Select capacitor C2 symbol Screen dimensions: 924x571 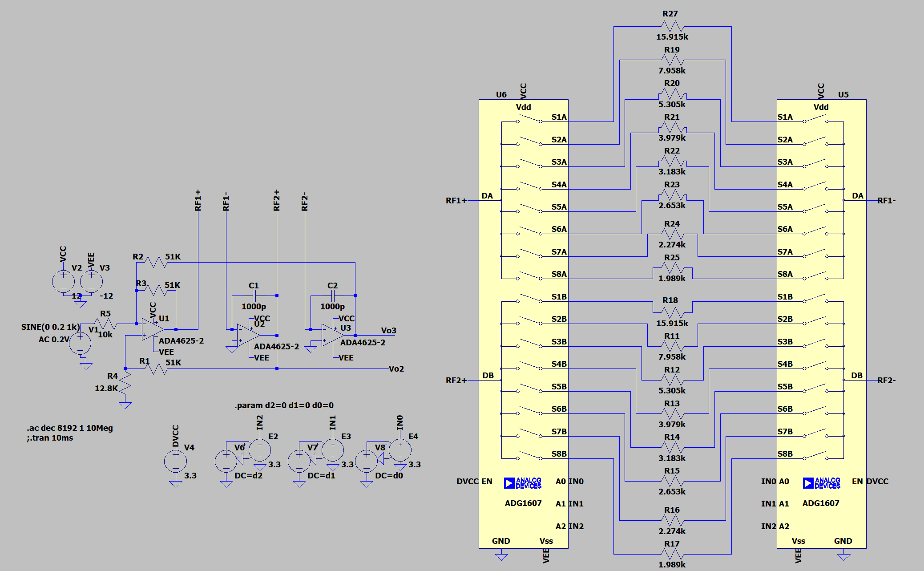coord(333,296)
